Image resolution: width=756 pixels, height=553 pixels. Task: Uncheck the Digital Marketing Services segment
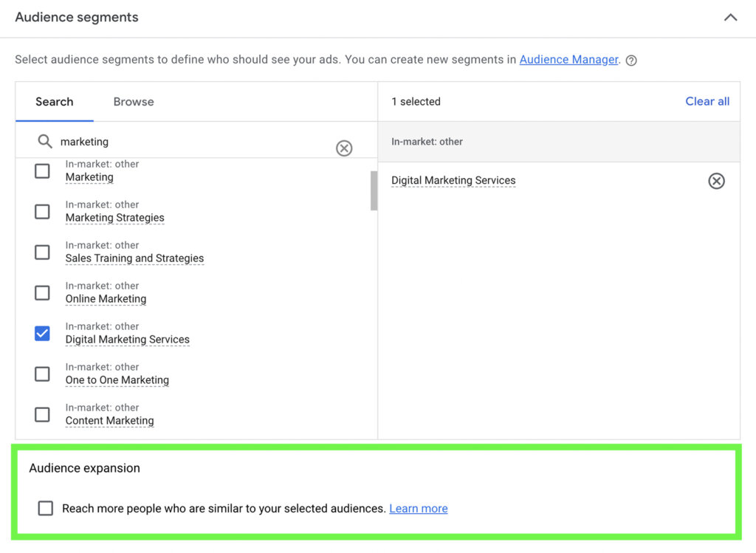tap(42, 333)
